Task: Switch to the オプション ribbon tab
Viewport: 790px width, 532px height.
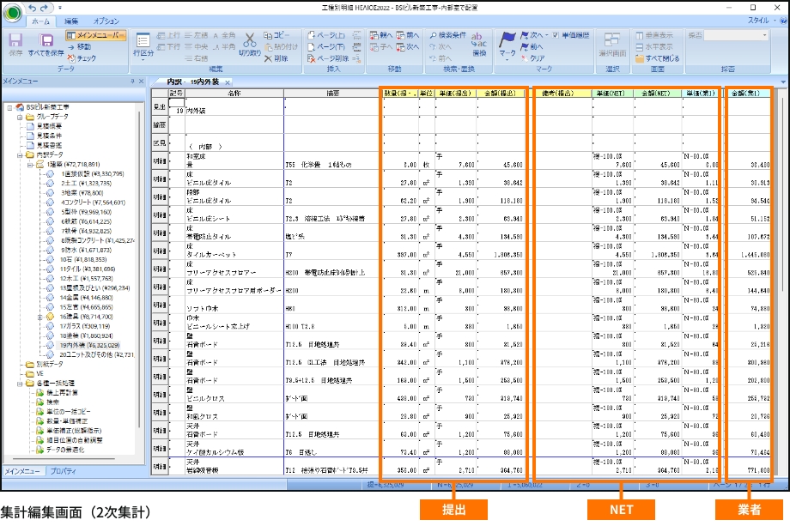Action: [x=106, y=21]
